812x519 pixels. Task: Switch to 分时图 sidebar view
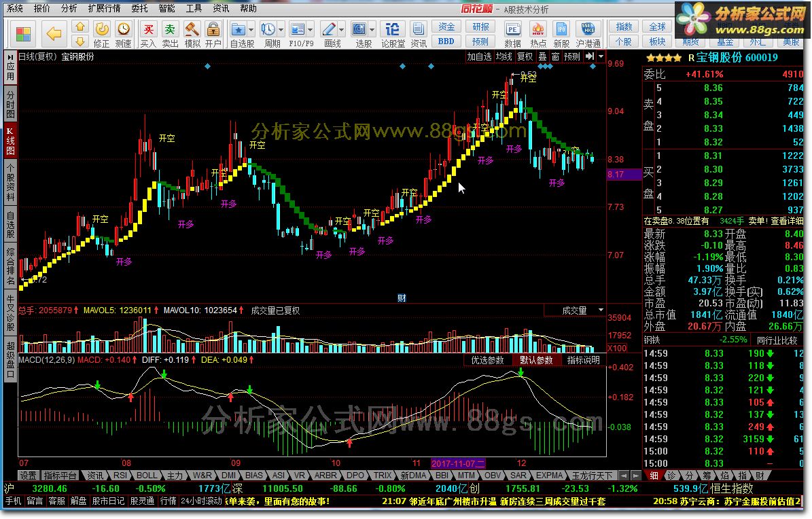10,104
